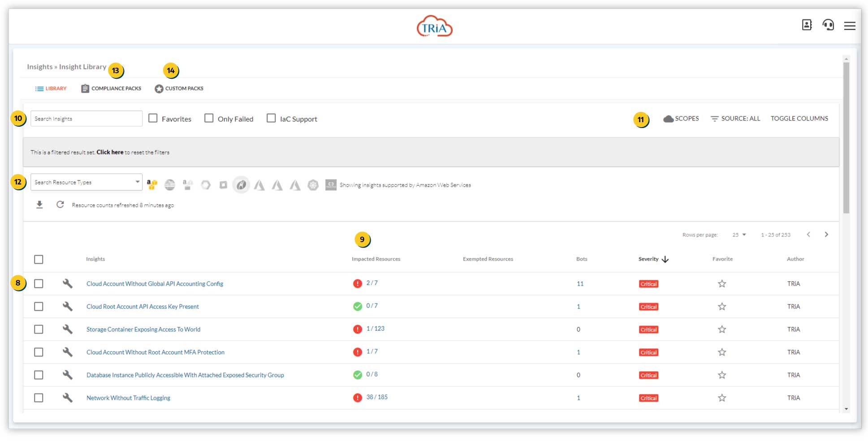The width and height of the screenshot is (868, 441).
Task: Enable the Favorites filter checkbox
Action: point(153,118)
